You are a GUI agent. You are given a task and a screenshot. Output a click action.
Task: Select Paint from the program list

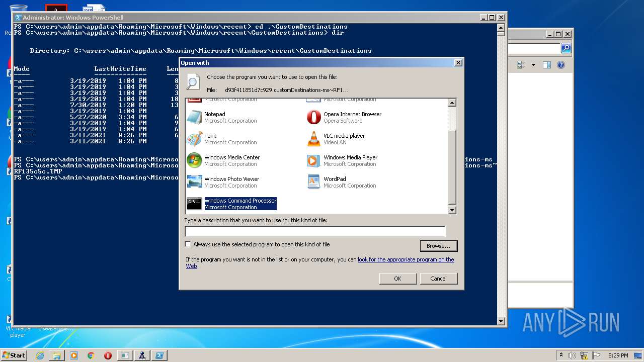point(221,139)
